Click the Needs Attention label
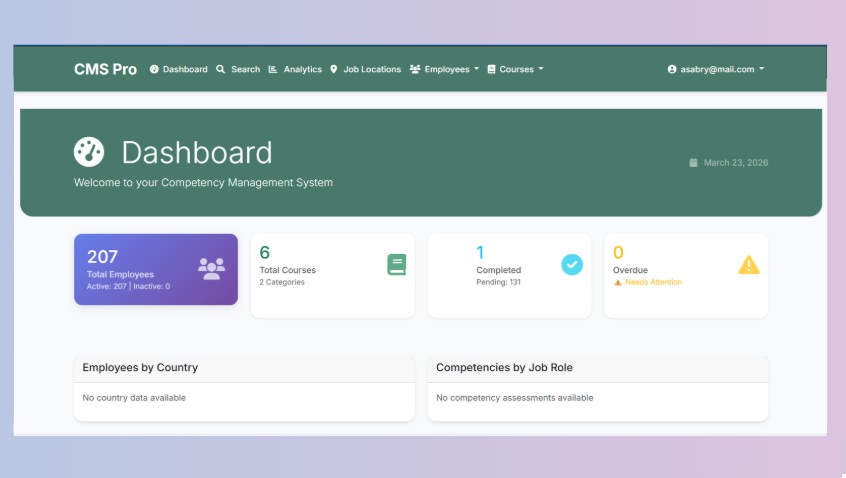 point(653,282)
